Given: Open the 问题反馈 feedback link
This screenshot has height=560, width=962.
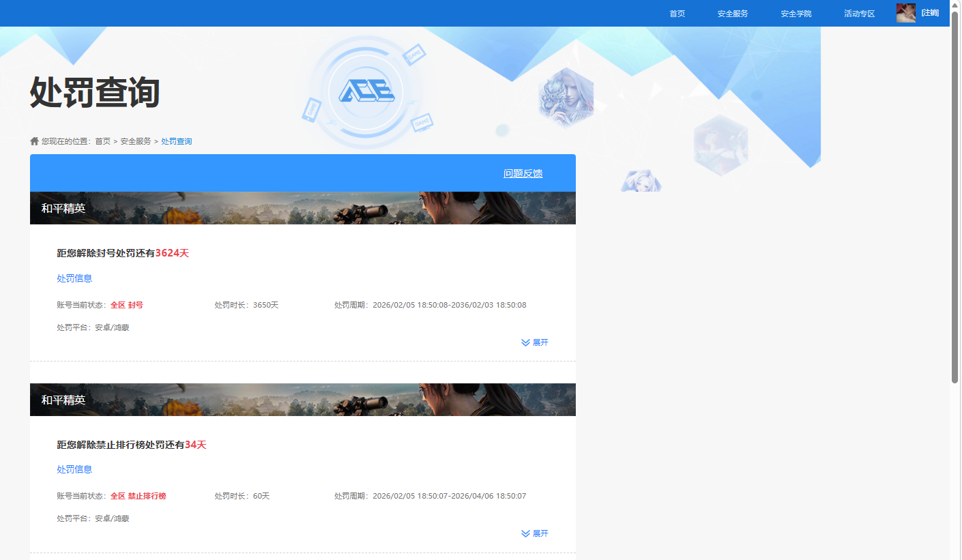Looking at the screenshot, I should pyautogui.click(x=523, y=173).
